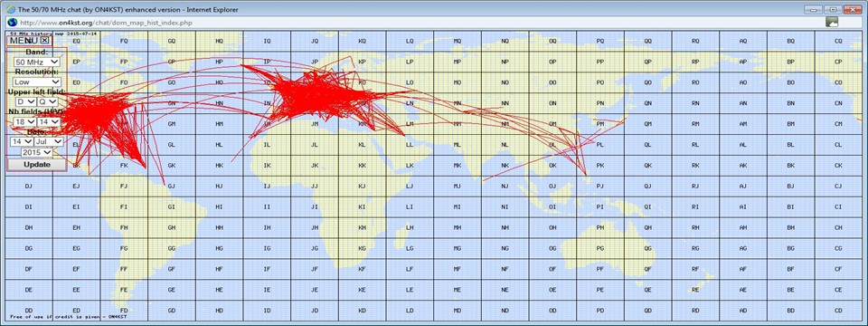Open the year 2015 dropdown

[36, 152]
